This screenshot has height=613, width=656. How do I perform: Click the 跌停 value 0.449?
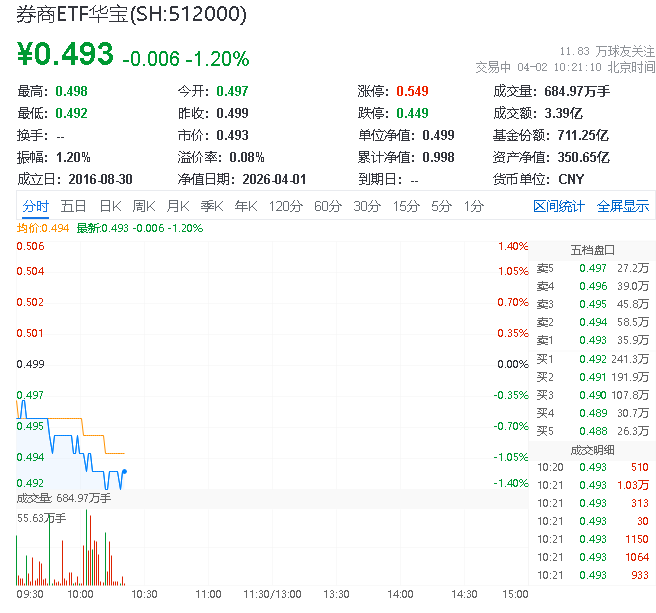(x=413, y=113)
